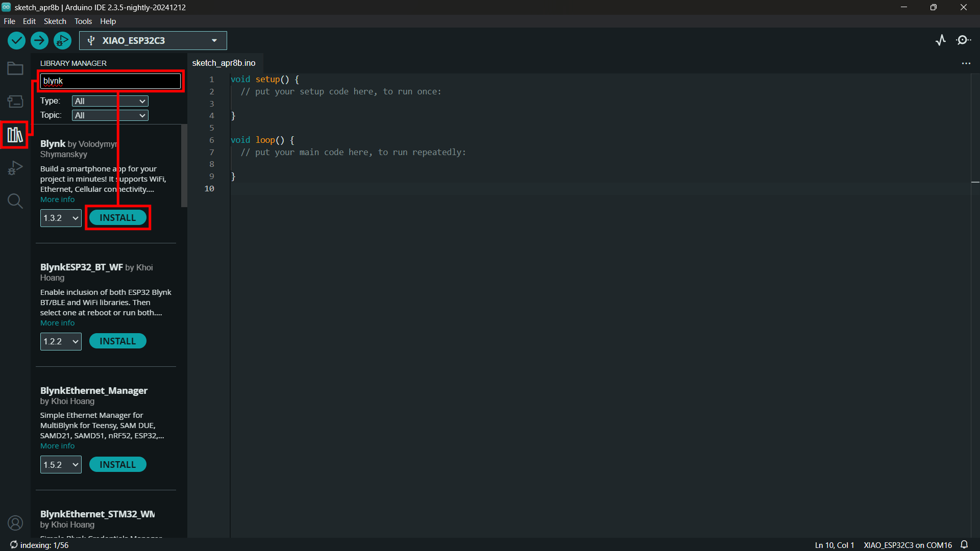Open the Boards Manager sidebar panel
The width and height of the screenshot is (980, 551).
click(x=15, y=102)
